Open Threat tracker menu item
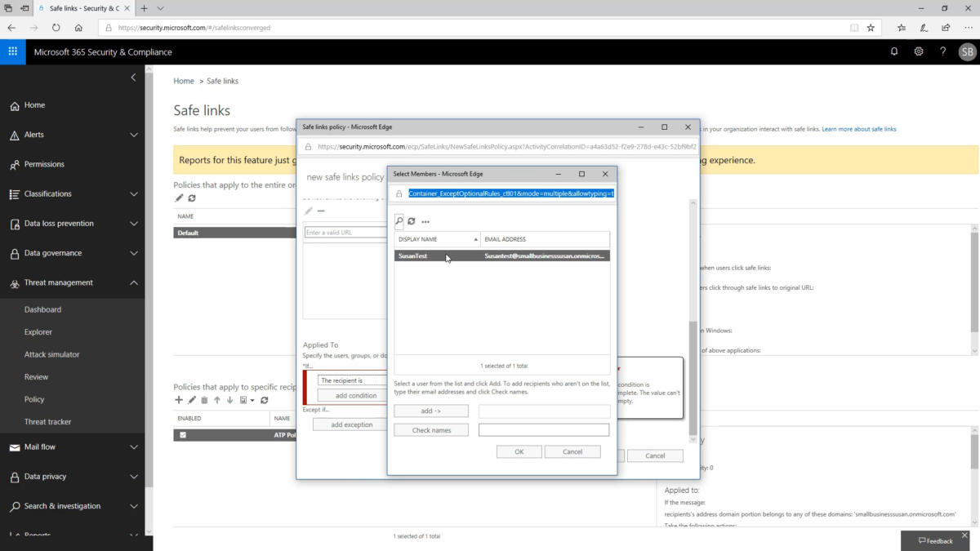Image resolution: width=980 pixels, height=551 pixels. point(48,422)
